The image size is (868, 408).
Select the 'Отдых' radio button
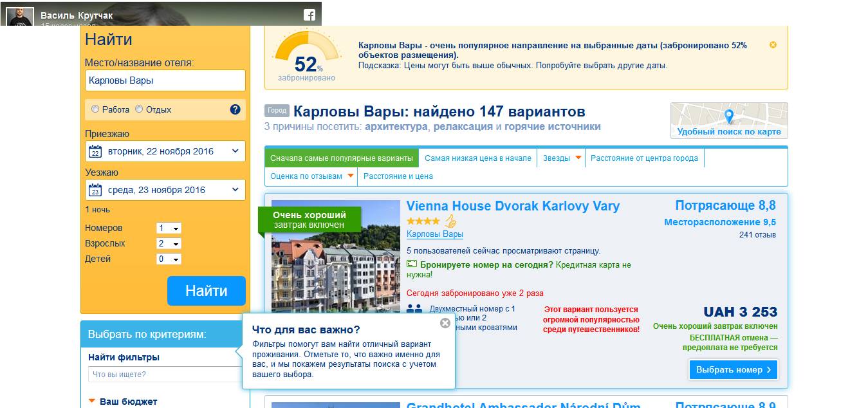139,109
